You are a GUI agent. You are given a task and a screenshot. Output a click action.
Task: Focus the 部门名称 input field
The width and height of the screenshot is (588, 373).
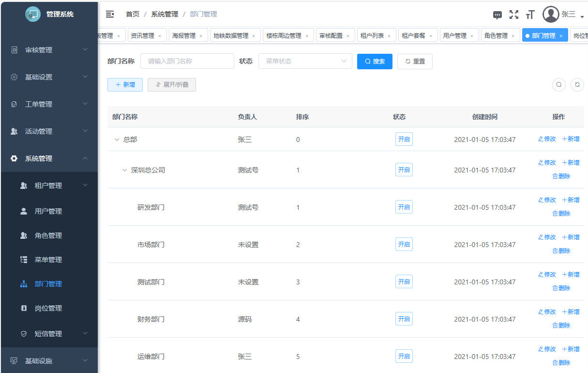coord(187,62)
